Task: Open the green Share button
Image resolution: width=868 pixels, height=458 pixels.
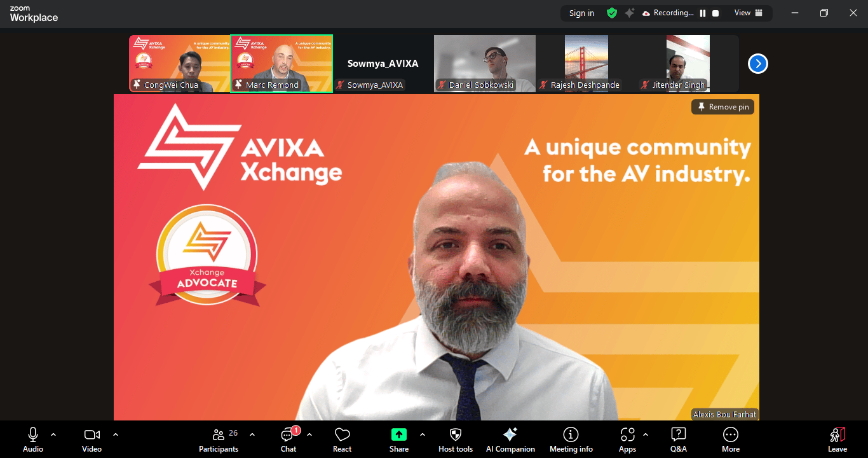Action: (398, 439)
